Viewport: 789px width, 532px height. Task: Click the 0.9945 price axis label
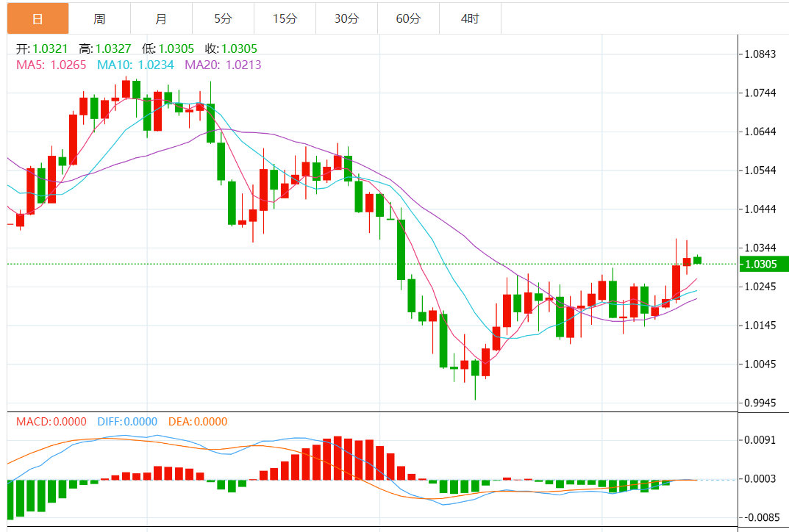click(760, 403)
